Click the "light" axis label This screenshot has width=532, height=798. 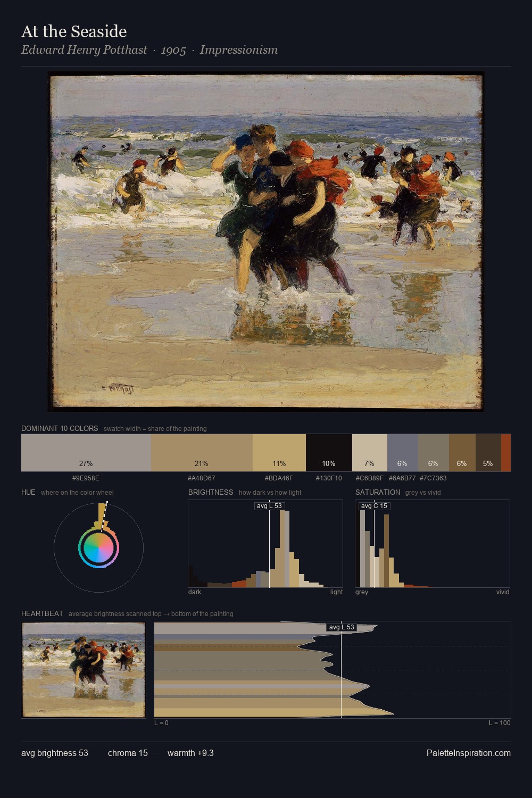click(x=337, y=592)
